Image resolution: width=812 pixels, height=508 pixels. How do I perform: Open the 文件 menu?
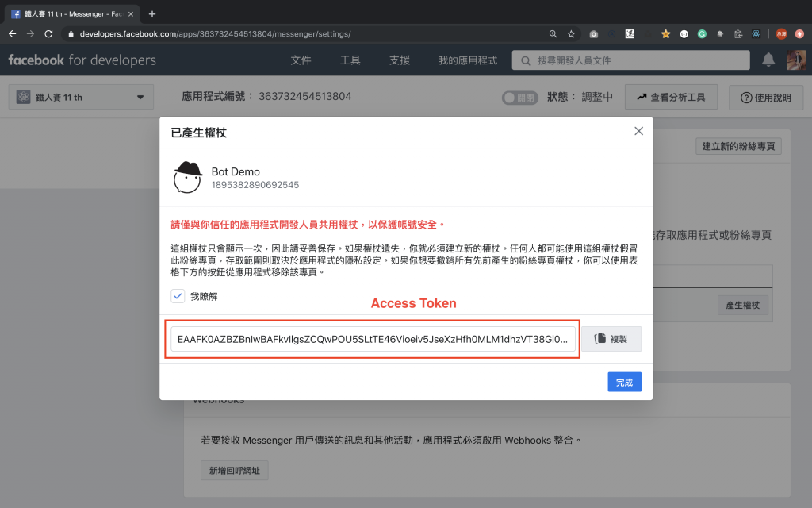[x=301, y=60]
